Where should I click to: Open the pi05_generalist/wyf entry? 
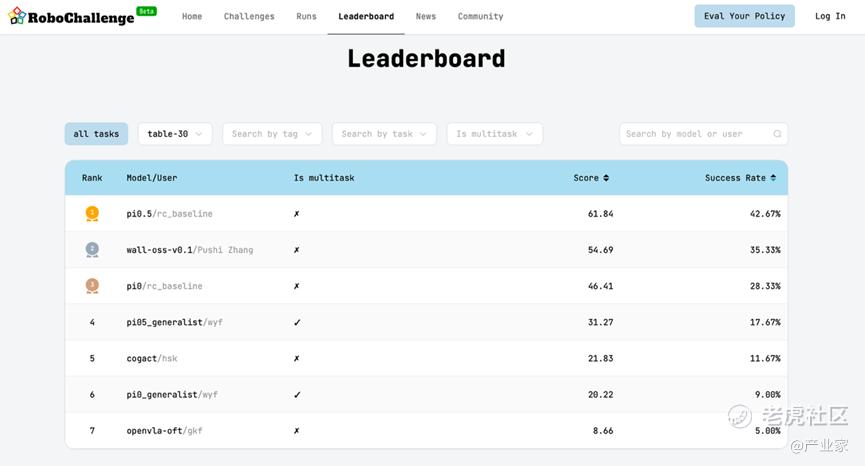point(174,322)
